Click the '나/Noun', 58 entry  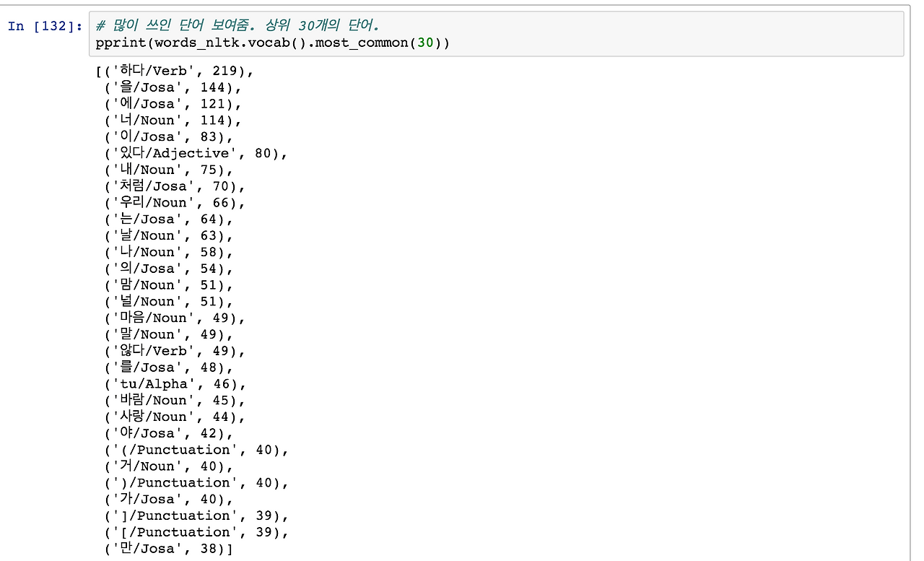(170, 253)
